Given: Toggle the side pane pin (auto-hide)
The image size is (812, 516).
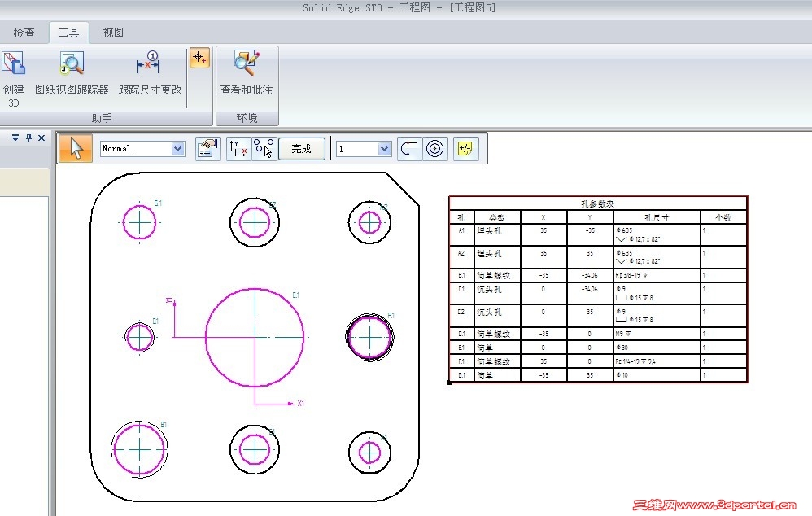Looking at the screenshot, I should point(29,138).
